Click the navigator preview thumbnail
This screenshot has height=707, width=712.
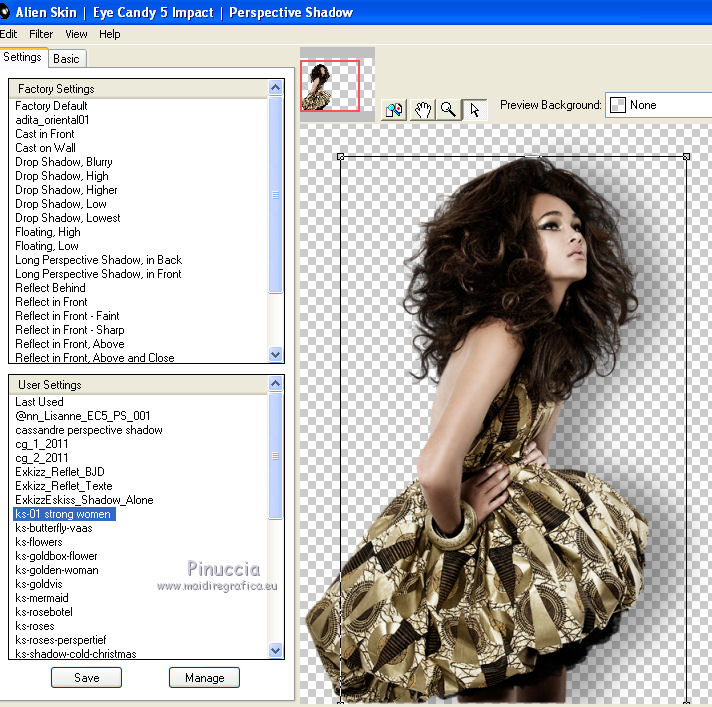[x=330, y=85]
